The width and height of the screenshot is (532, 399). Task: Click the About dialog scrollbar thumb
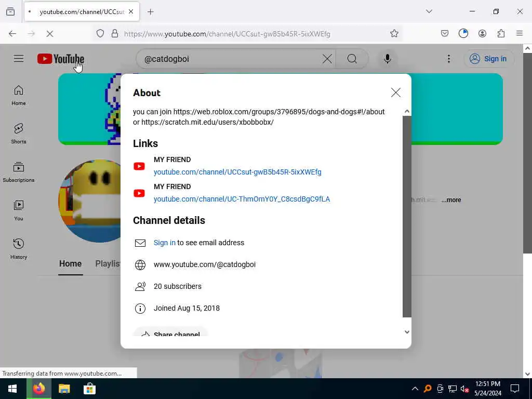click(407, 217)
